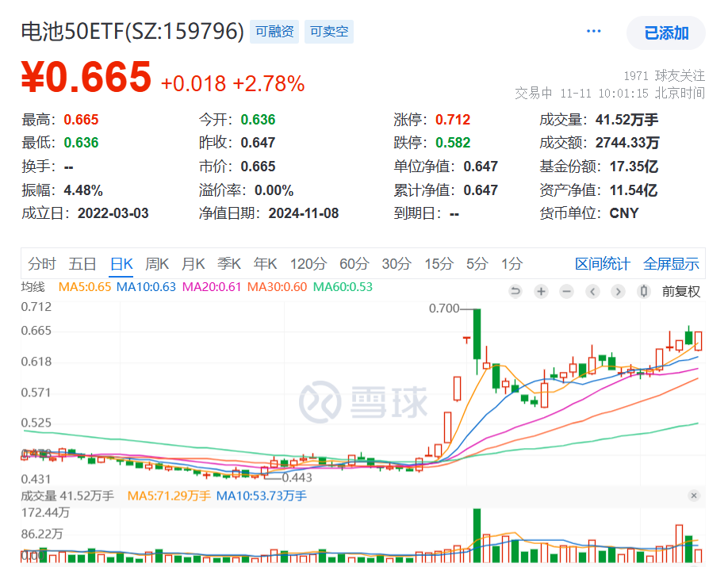This screenshot has height=567, width=728.
Task: Click the 已添加 watchlist button
Action: (665, 33)
